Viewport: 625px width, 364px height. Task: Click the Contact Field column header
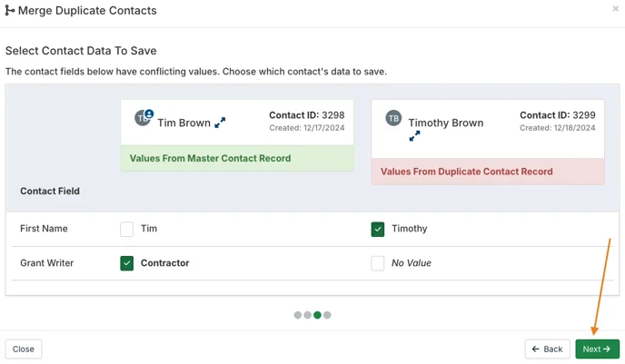click(x=50, y=192)
